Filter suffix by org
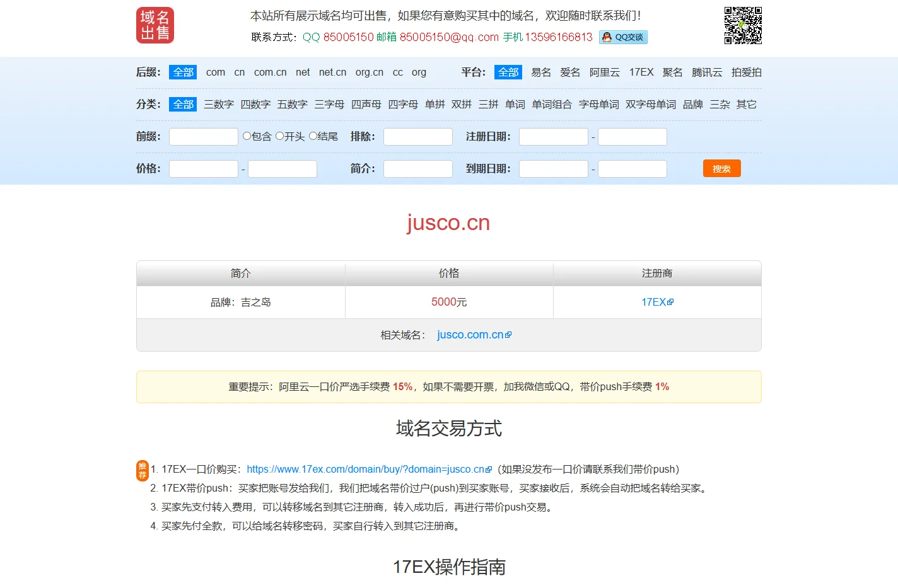 coord(419,72)
